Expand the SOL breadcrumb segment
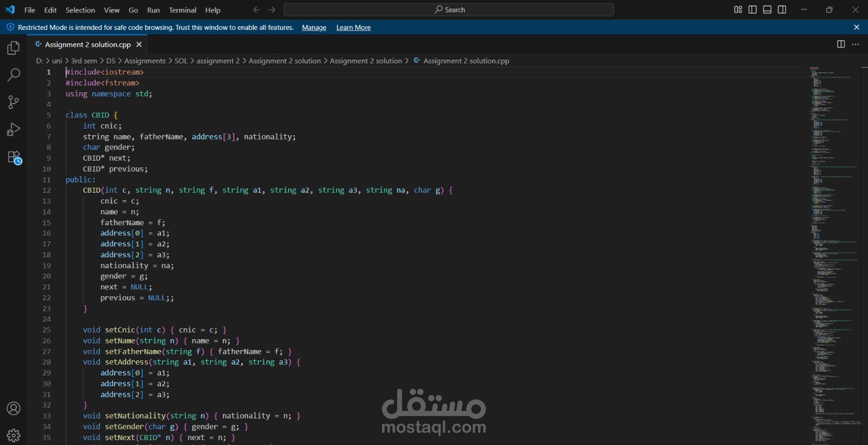The image size is (868, 445). pos(181,61)
